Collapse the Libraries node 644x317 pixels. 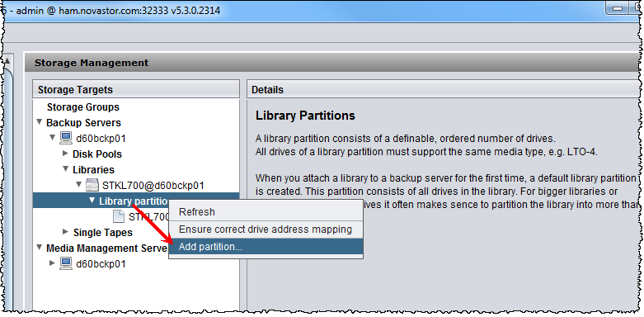[x=66, y=169]
